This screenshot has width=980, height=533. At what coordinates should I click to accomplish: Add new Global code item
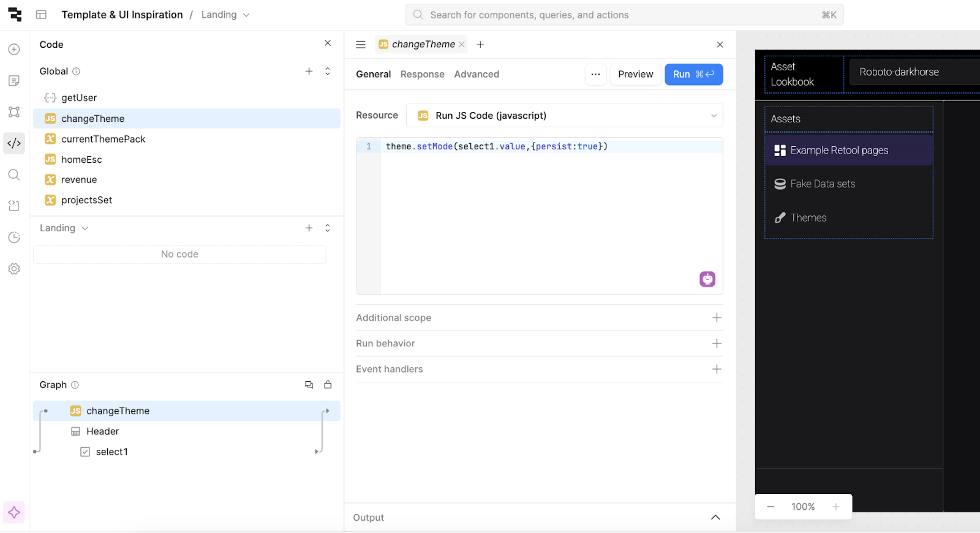tap(309, 72)
